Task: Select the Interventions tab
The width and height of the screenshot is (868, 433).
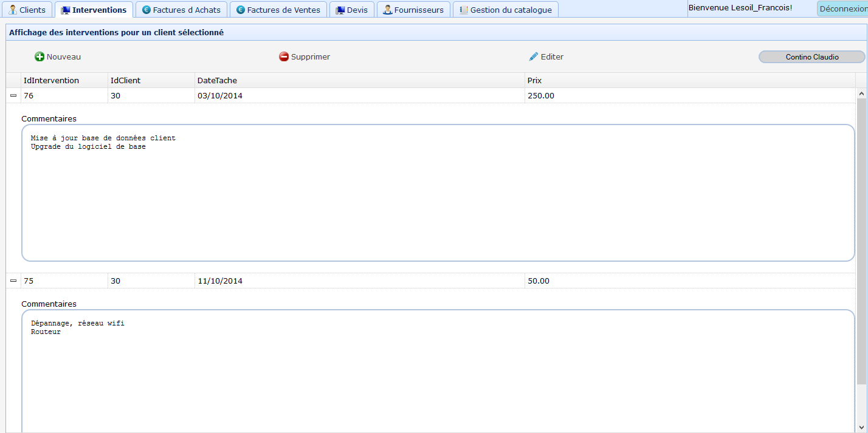Action: (94, 10)
